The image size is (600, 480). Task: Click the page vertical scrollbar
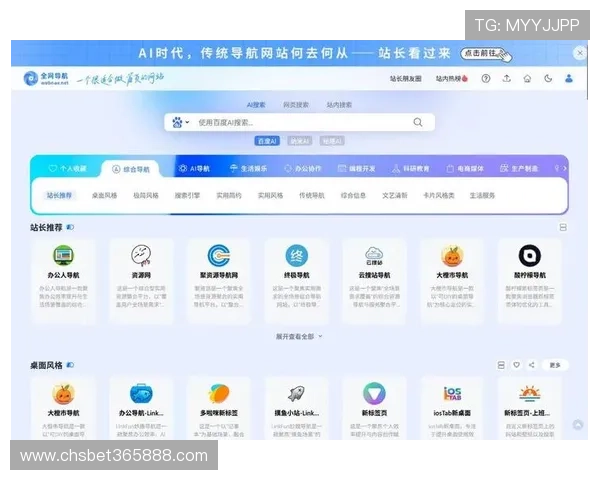[587, 70]
